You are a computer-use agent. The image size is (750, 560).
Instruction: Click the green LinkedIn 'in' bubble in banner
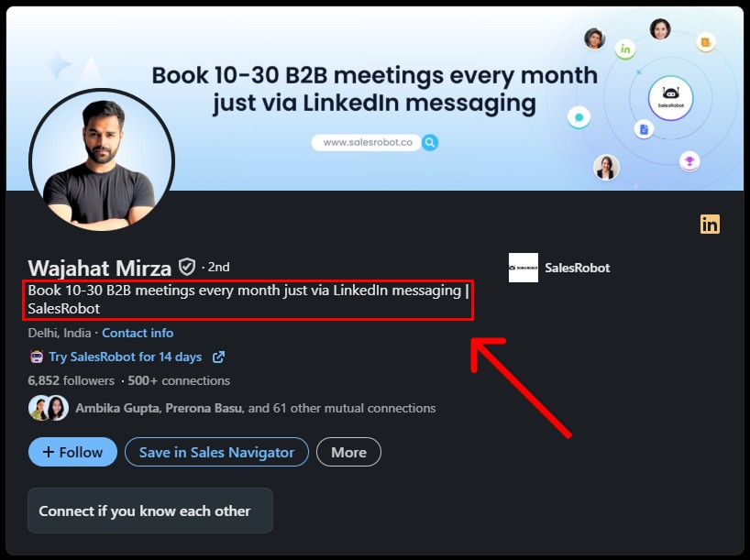pyautogui.click(x=625, y=49)
